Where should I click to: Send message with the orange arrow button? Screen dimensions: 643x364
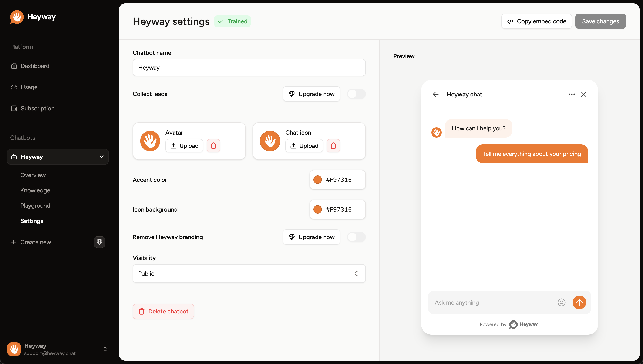[x=579, y=302]
